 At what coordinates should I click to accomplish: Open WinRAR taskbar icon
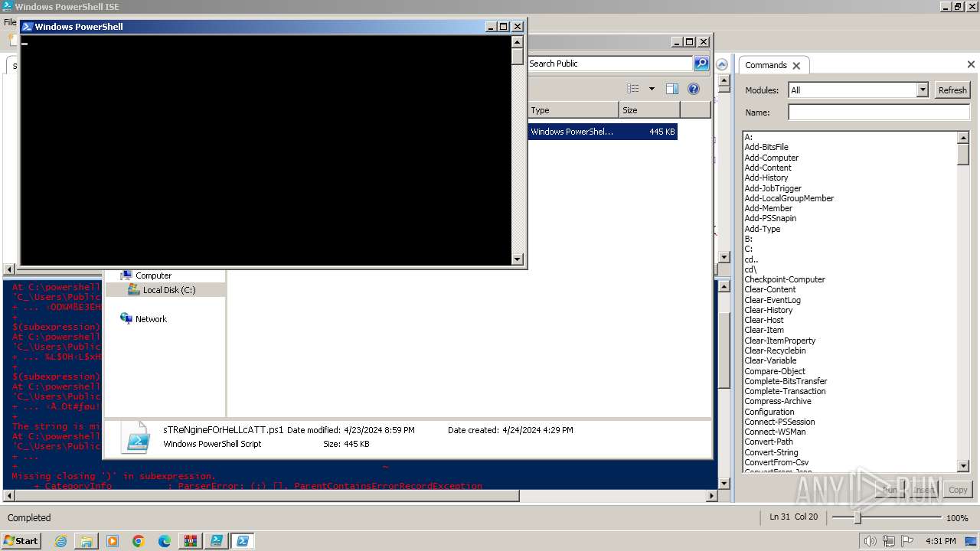pyautogui.click(x=191, y=541)
